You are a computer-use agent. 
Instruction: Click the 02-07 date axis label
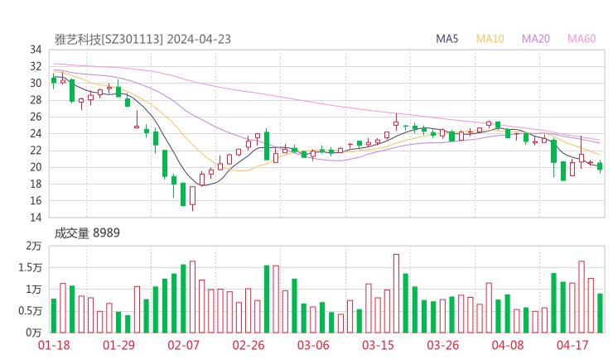[184, 345]
